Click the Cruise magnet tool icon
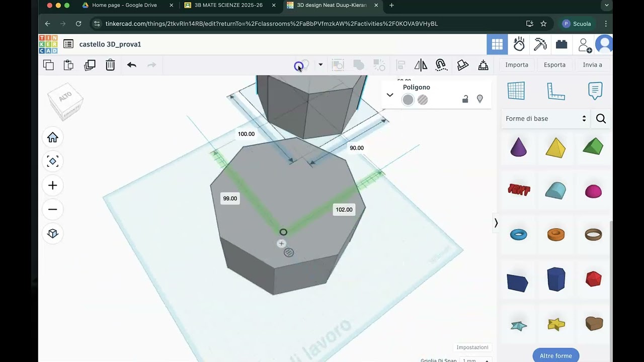This screenshot has width=644, height=362. [x=441, y=65]
